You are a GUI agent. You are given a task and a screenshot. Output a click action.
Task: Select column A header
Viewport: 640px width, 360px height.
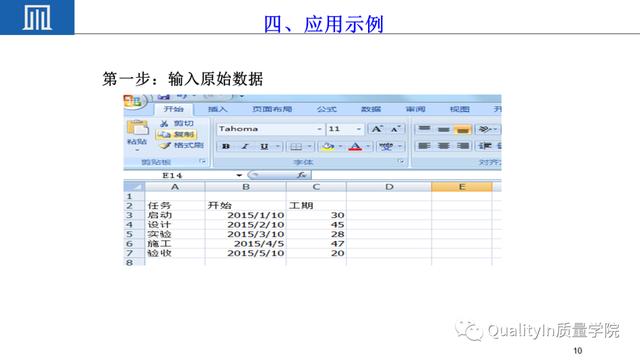pos(175,187)
